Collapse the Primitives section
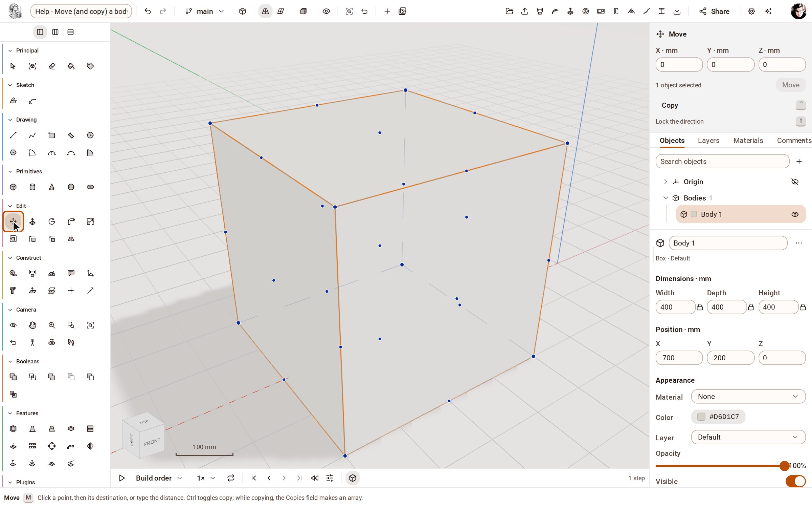This screenshot has width=812, height=508. (x=10, y=171)
